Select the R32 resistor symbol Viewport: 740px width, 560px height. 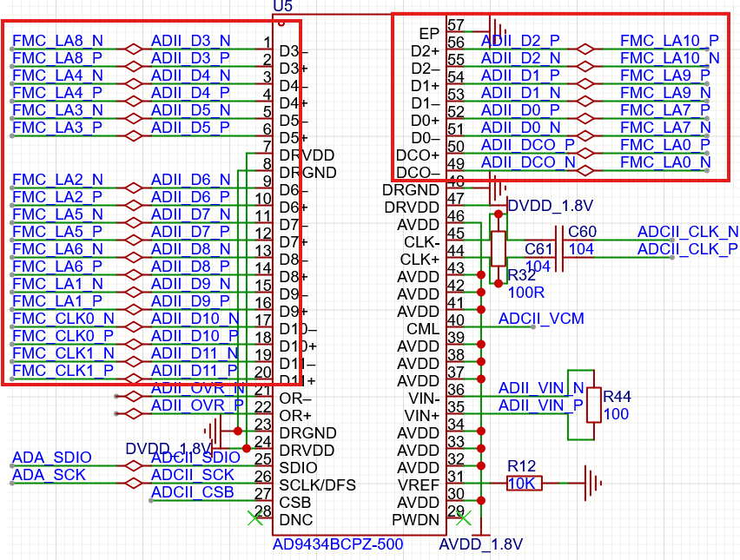point(499,248)
